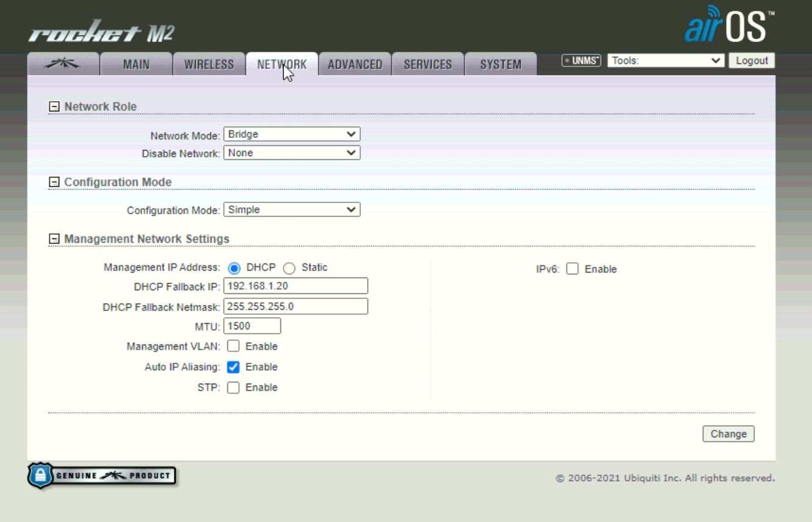Collapse the Management Network Settings section
The image size is (812, 522).
[54, 239]
